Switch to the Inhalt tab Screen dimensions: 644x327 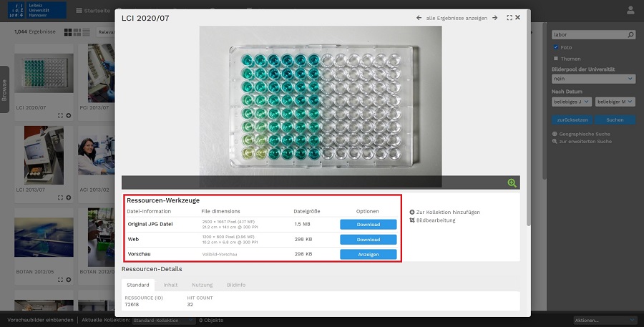170,285
